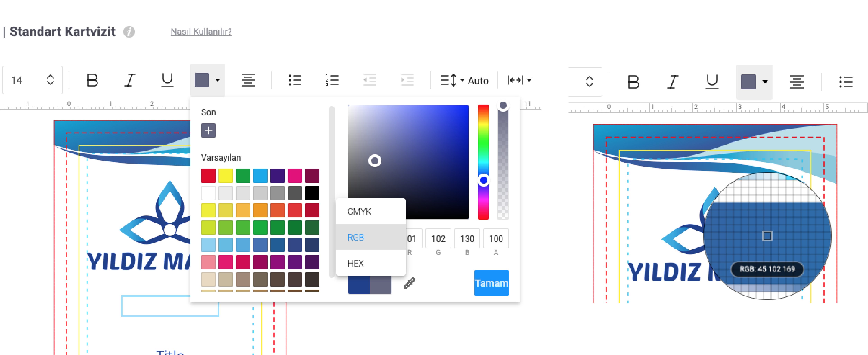The image size is (868, 355).
Task: Pick the eyedropper color sampler tool
Action: pos(409,283)
